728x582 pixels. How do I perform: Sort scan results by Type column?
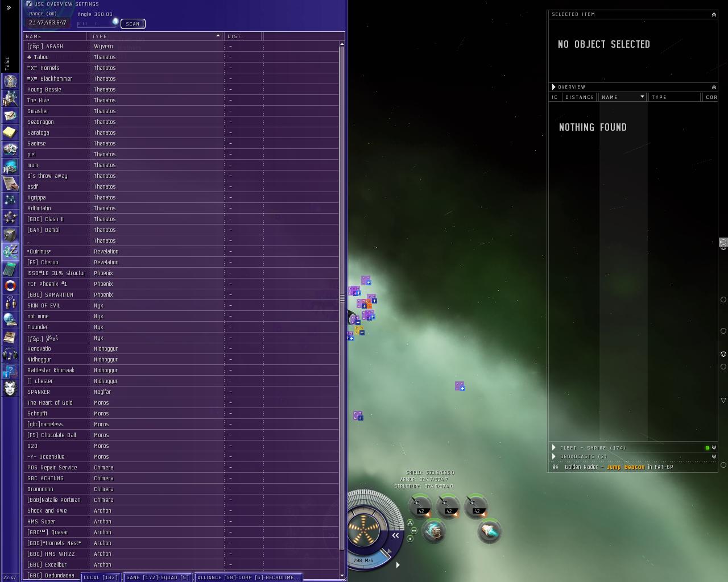click(x=156, y=36)
